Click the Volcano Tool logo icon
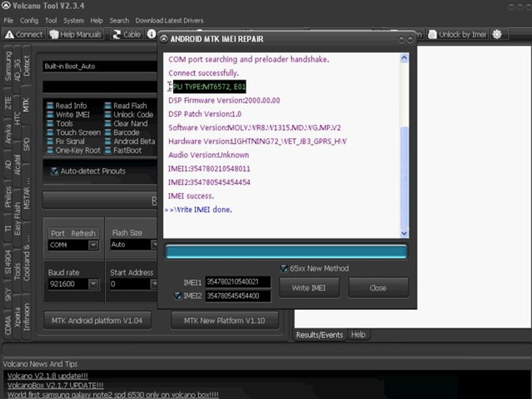 pyautogui.click(x=6, y=6)
